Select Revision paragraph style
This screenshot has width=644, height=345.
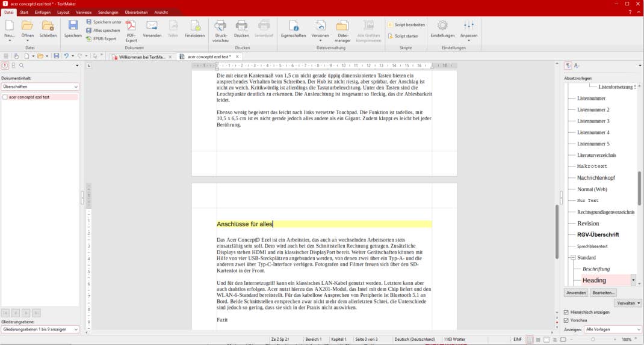(588, 224)
